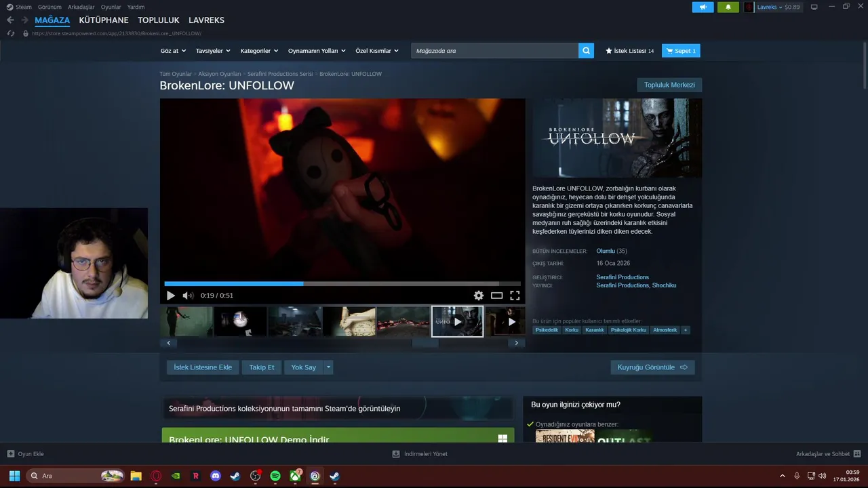Screen dimensions: 868x488
Task: Click the Takip Et button
Action: pyautogui.click(x=262, y=367)
